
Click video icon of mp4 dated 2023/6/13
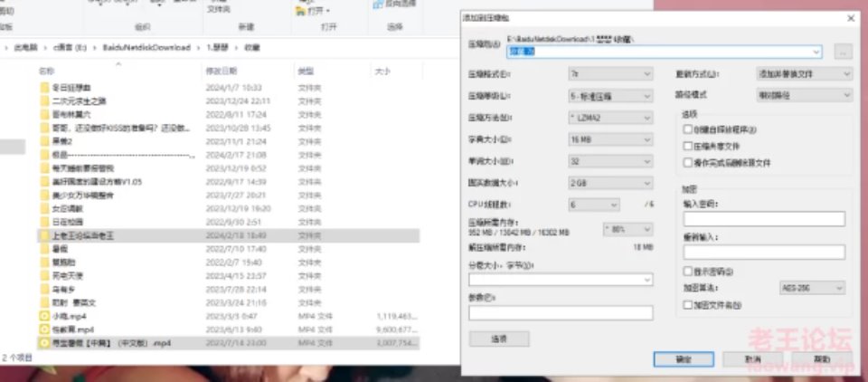[x=45, y=329]
